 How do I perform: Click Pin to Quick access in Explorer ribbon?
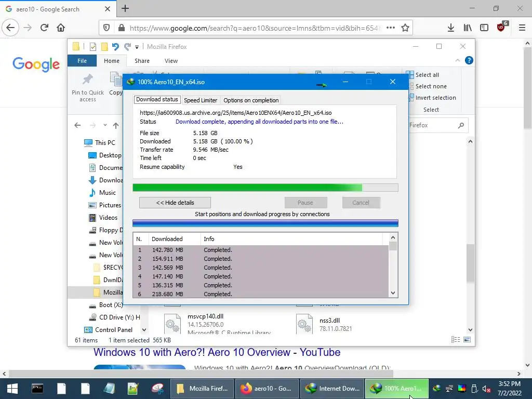point(87,87)
